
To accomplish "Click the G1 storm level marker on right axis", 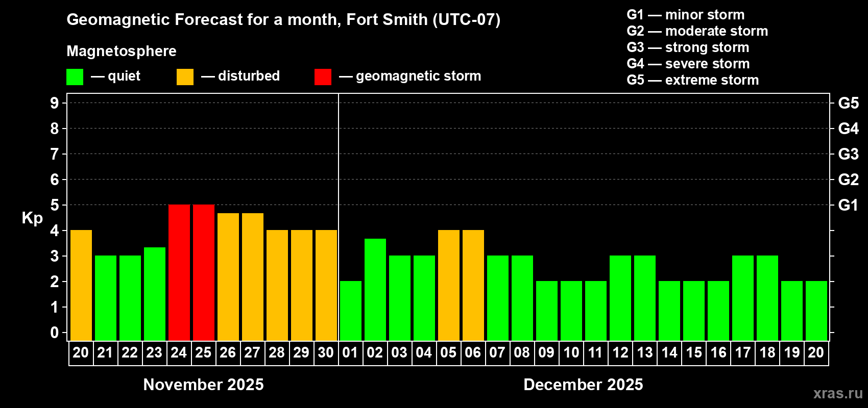I will pyautogui.click(x=848, y=205).
